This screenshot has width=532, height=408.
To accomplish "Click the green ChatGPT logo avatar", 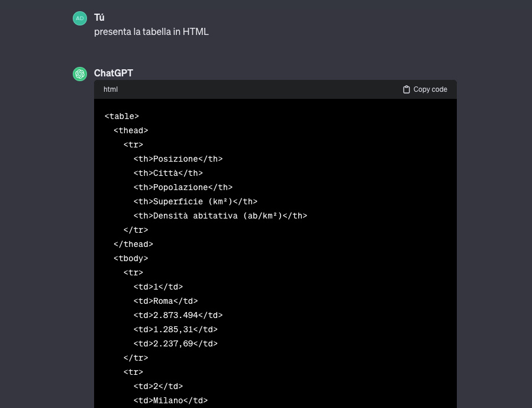I will point(80,74).
